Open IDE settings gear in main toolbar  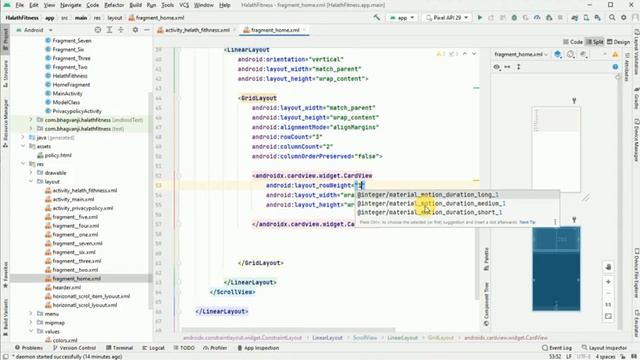(624, 18)
